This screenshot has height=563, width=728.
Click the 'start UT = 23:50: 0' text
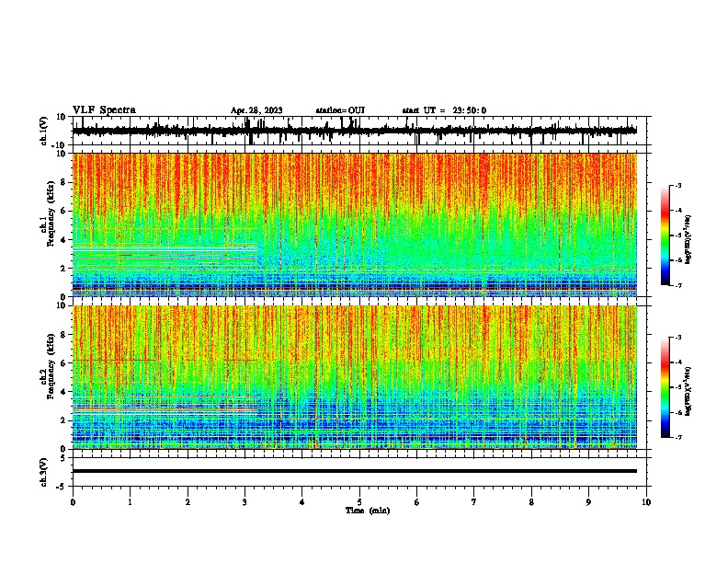point(444,110)
